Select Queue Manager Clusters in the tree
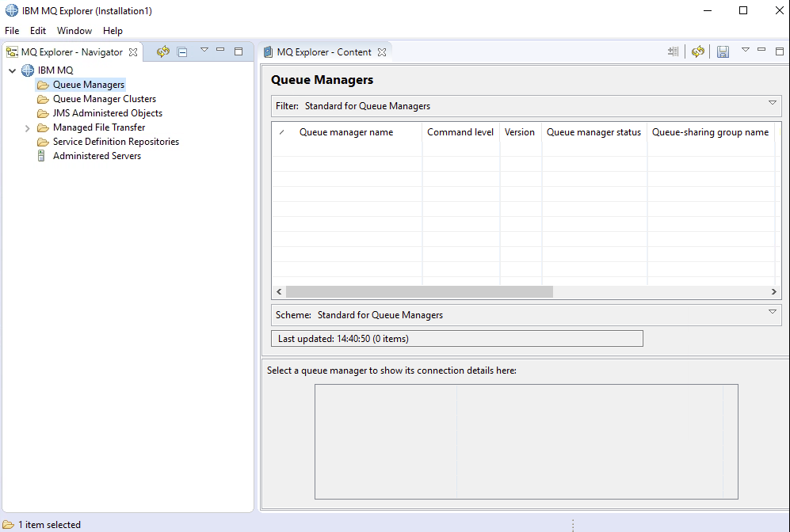This screenshot has width=790, height=532. [105, 99]
